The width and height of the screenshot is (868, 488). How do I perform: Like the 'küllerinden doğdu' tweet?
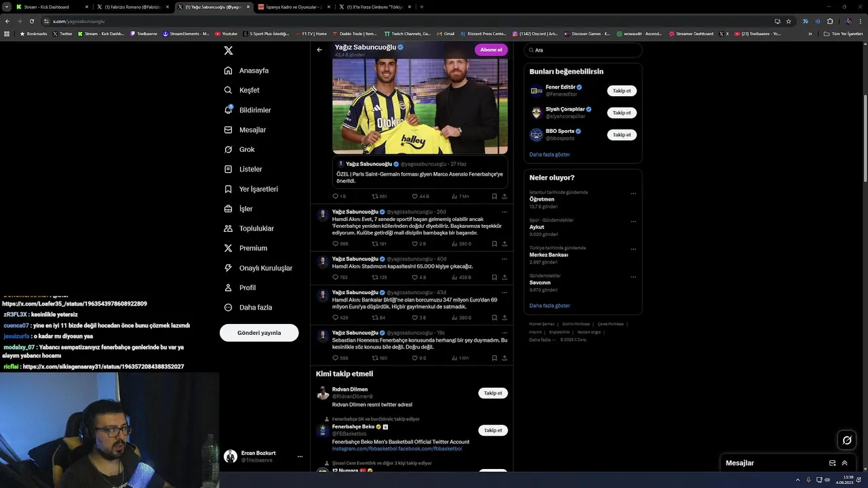pyautogui.click(x=419, y=243)
